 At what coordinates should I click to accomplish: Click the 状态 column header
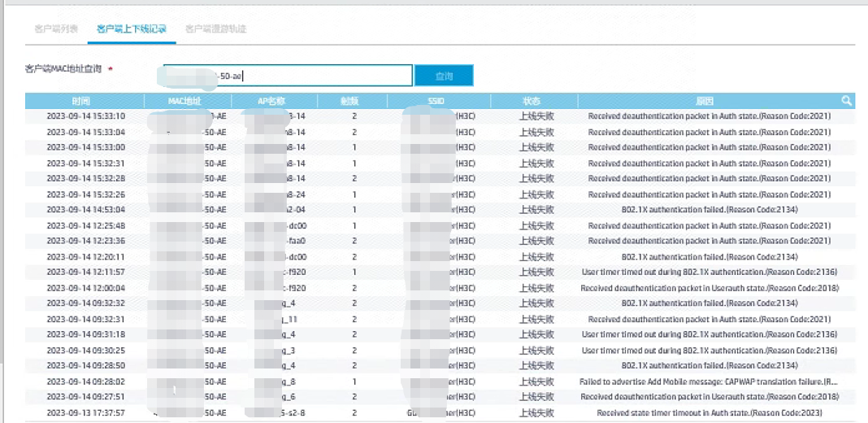(x=532, y=102)
